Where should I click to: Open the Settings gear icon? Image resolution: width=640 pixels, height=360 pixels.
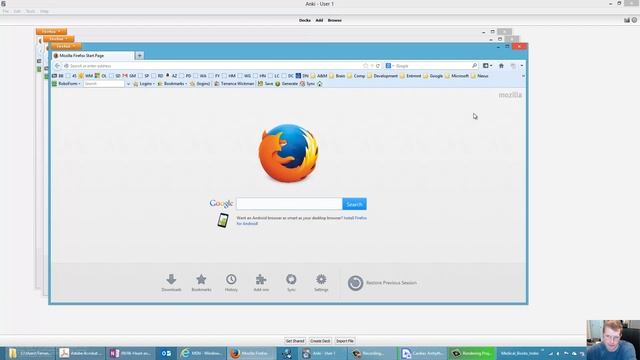(321, 280)
